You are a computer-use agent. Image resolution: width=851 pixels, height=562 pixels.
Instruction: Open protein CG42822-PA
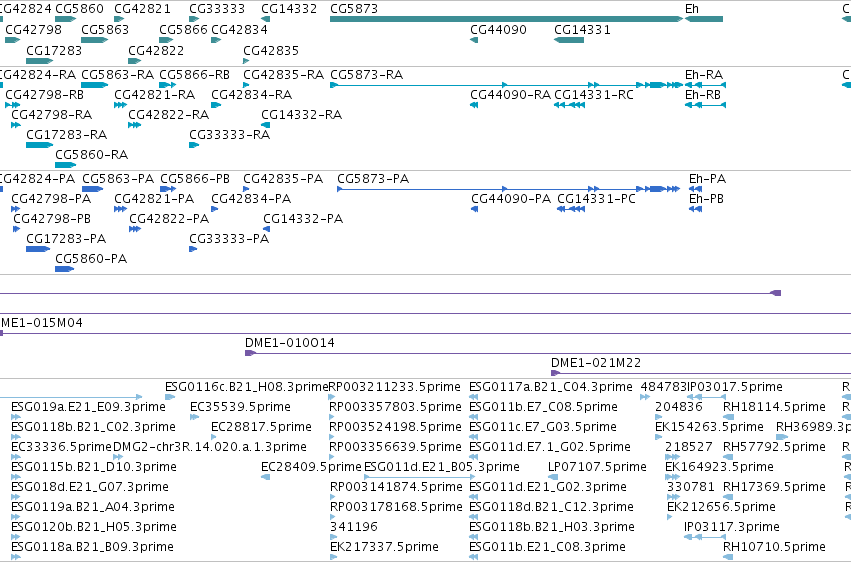coord(169,219)
